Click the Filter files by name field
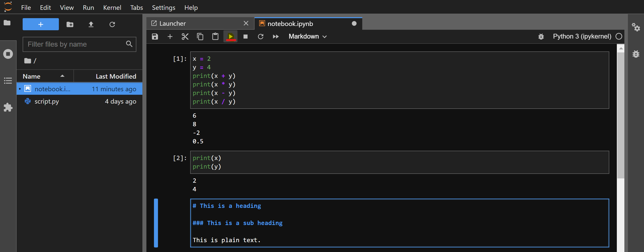Image resolution: width=644 pixels, height=252 pixels. [79, 44]
